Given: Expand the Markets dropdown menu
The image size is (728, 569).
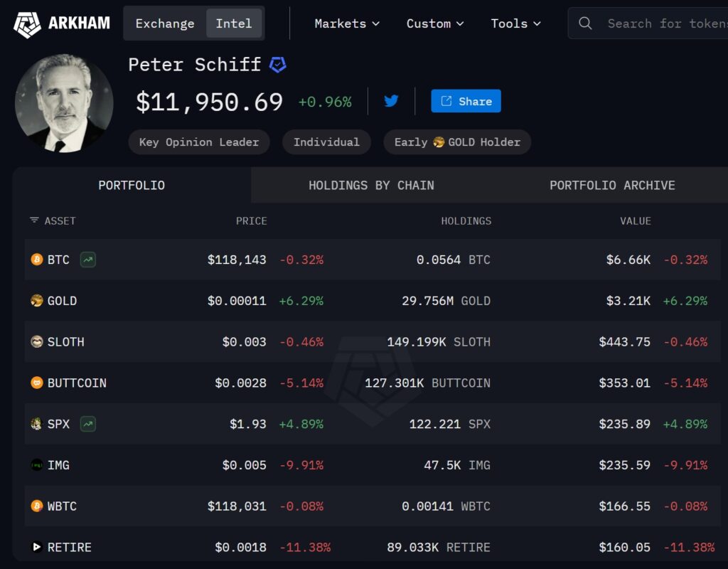Looking at the screenshot, I should click(347, 23).
